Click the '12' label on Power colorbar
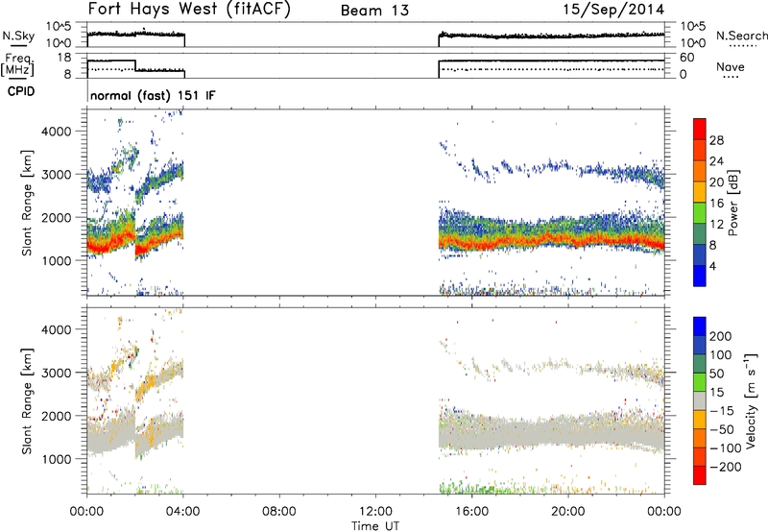768x532 pixels. coord(716,225)
